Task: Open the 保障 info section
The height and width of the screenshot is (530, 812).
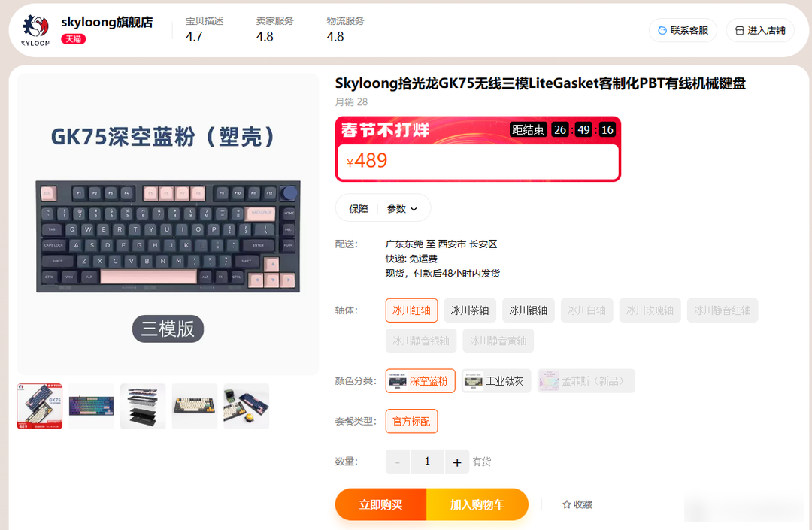Action: tap(359, 208)
